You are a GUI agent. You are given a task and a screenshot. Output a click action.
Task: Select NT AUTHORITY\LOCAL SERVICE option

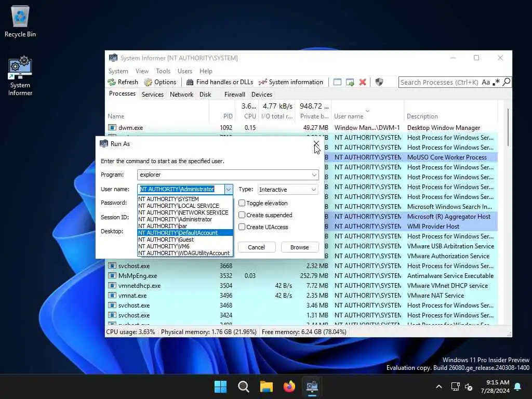pyautogui.click(x=185, y=206)
